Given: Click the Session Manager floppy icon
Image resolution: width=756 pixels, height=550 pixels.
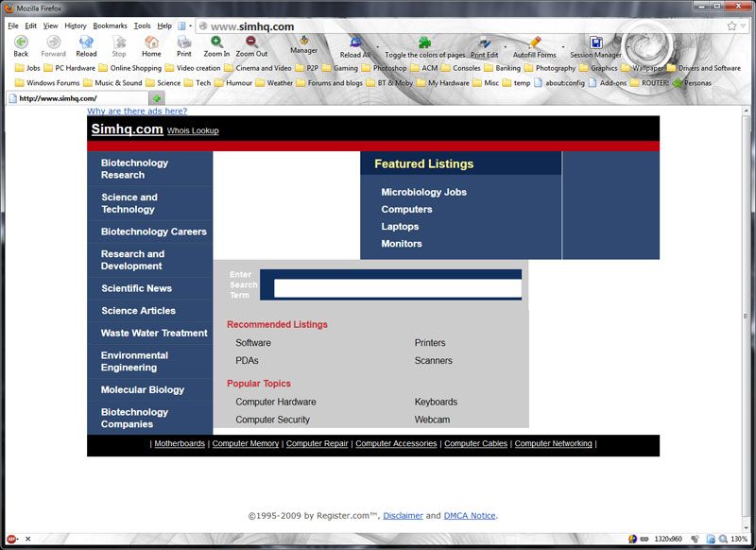Looking at the screenshot, I should [x=596, y=43].
